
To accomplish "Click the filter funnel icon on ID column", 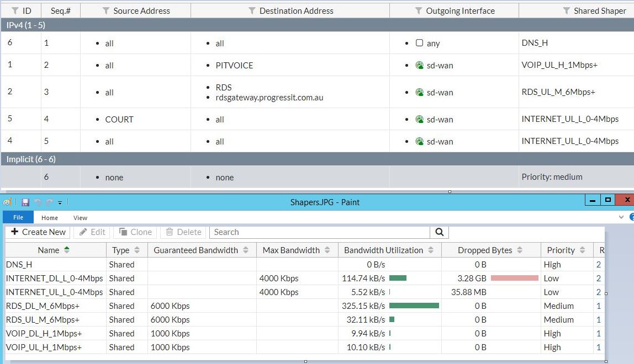I will (x=15, y=10).
